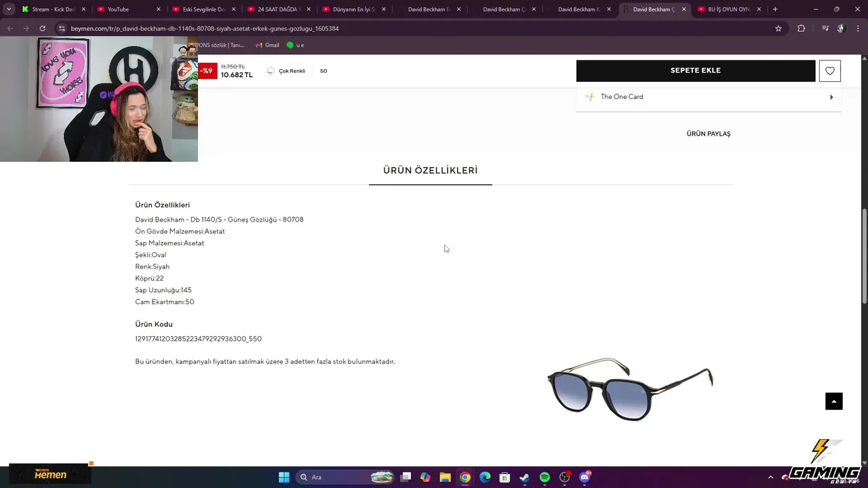Open Google Chrome taskbar icon
The image size is (868, 488).
point(465,477)
